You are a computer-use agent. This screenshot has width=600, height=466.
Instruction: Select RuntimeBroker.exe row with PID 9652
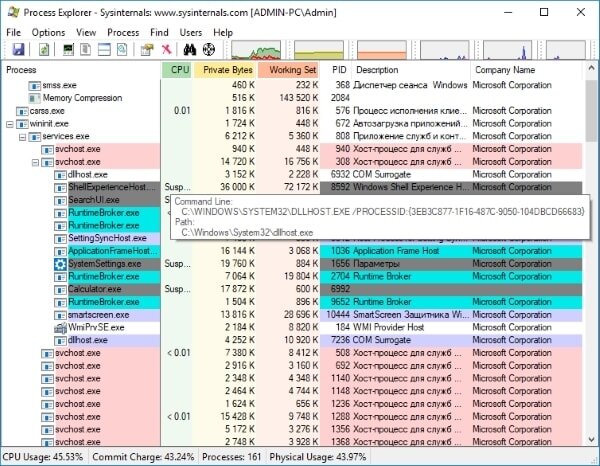click(292, 302)
